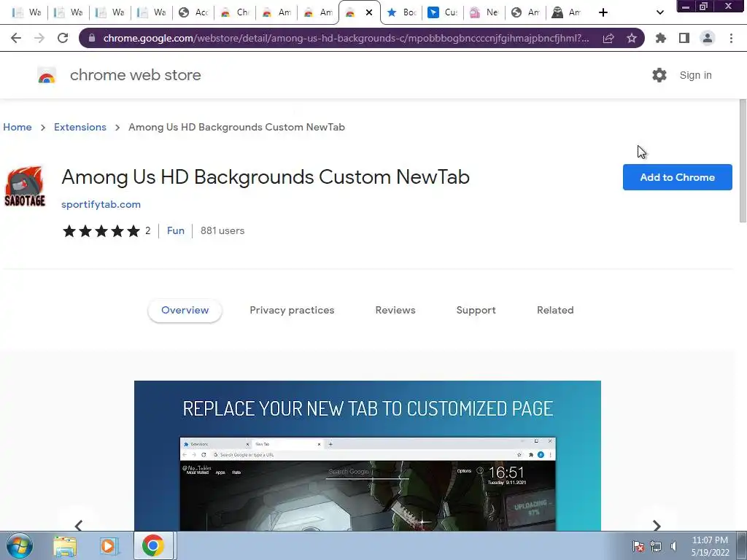Select the Reviews tab
Viewport: 747px width, 560px height.
[x=395, y=310]
